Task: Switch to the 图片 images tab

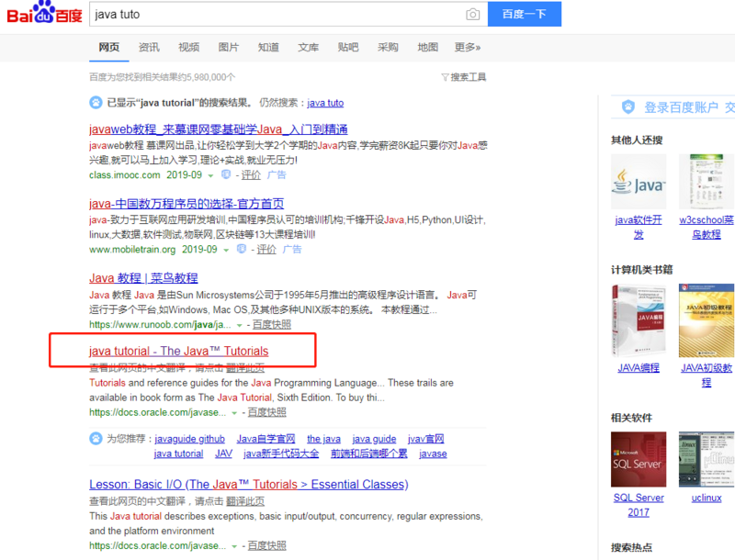Action: [x=229, y=48]
